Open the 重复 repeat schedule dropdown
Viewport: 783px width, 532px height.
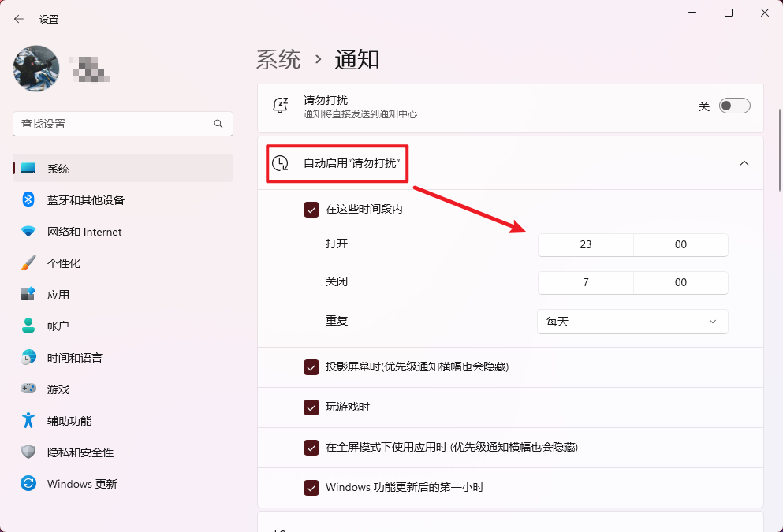(x=632, y=322)
